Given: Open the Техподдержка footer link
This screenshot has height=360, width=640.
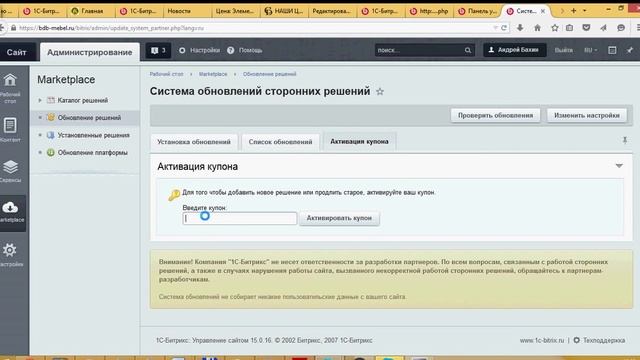Looking at the screenshot, I should click(604, 340).
